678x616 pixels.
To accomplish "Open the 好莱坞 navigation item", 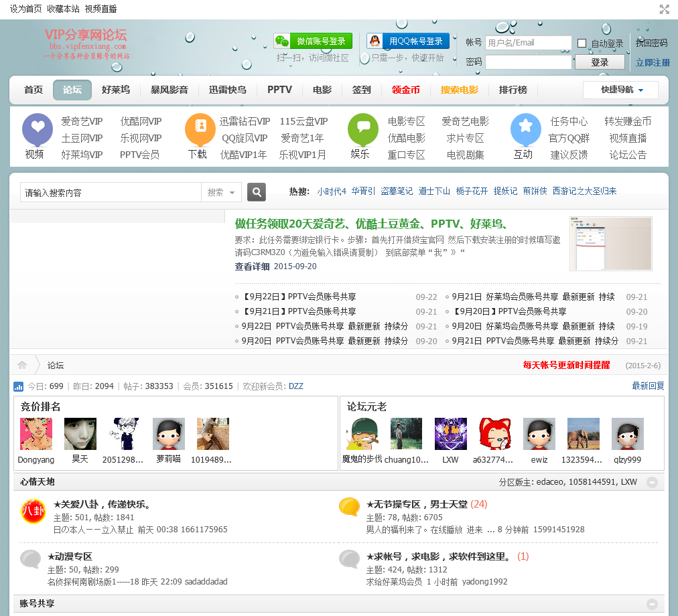I will point(115,90).
